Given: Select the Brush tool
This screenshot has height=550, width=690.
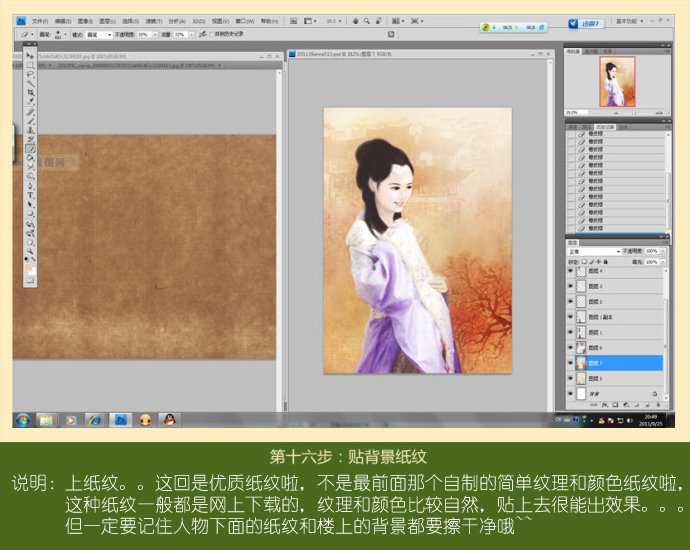Looking at the screenshot, I should pyautogui.click(x=30, y=121).
